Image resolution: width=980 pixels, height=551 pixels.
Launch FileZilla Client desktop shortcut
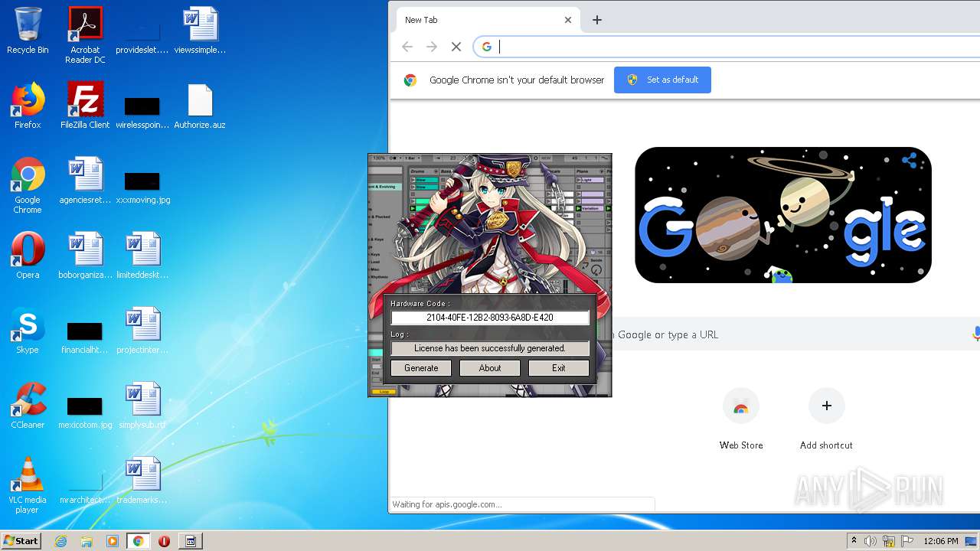[x=85, y=106]
